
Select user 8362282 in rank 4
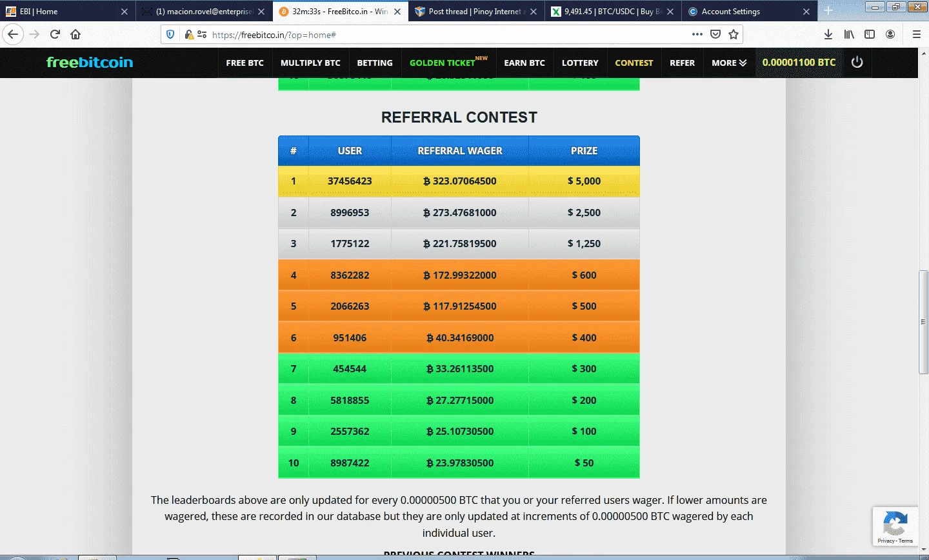click(x=350, y=275)
